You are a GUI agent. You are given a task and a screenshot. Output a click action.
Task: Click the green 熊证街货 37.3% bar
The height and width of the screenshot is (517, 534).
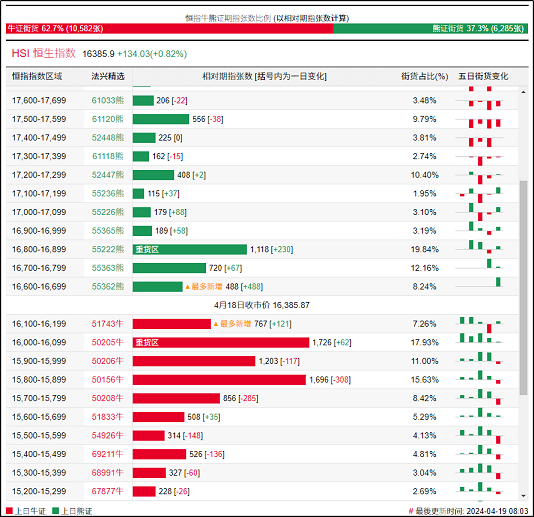(430, 29)
